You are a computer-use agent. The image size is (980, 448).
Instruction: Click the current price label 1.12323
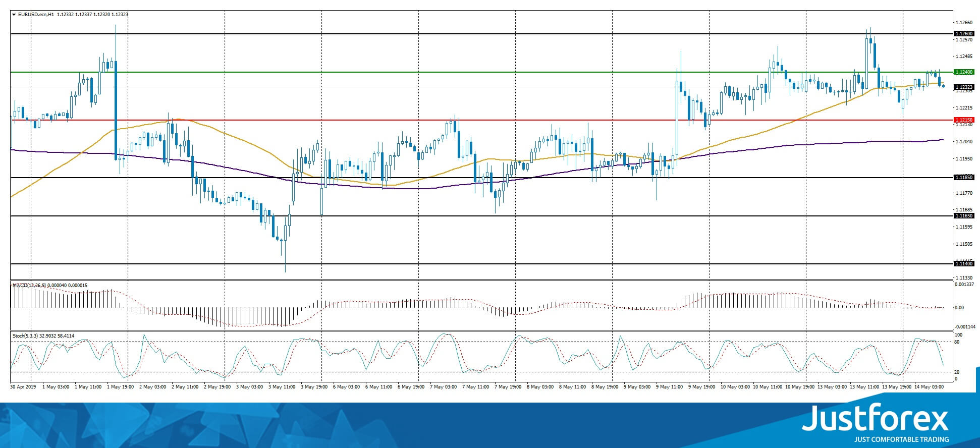coord(964,87)
